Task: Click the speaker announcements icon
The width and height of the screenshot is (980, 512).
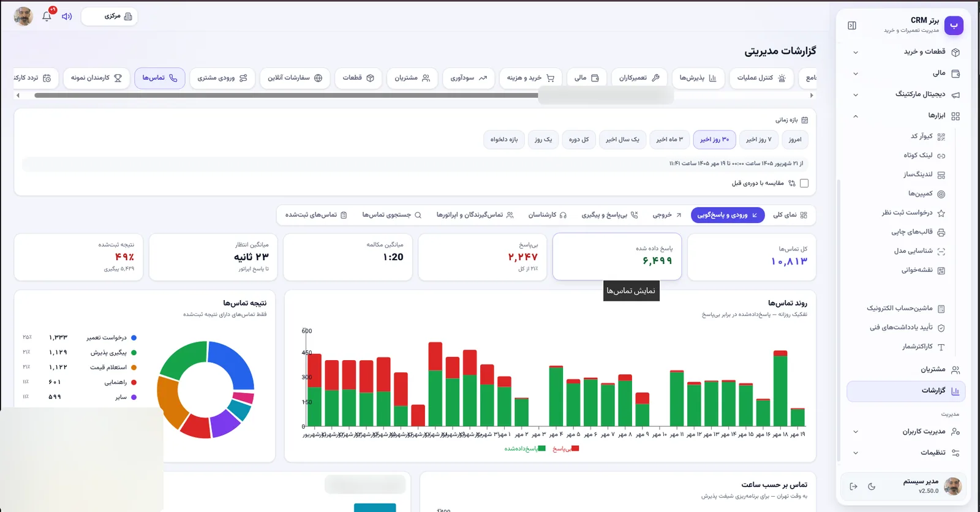Action: coord(67,17)
